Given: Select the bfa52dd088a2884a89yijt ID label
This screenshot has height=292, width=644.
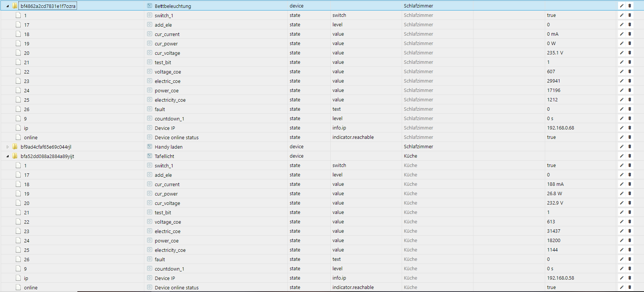Looking at the screenshot, I should pos(47,156).
